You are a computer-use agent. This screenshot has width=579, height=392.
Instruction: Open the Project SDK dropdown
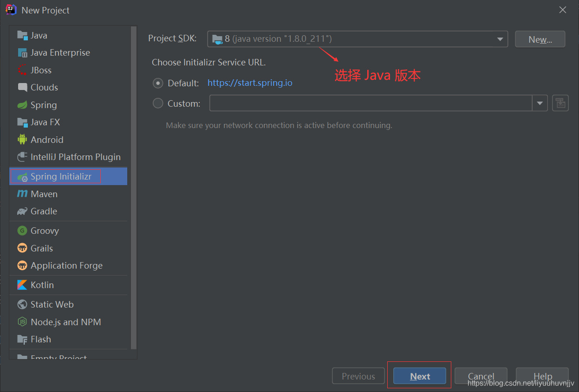358,39
